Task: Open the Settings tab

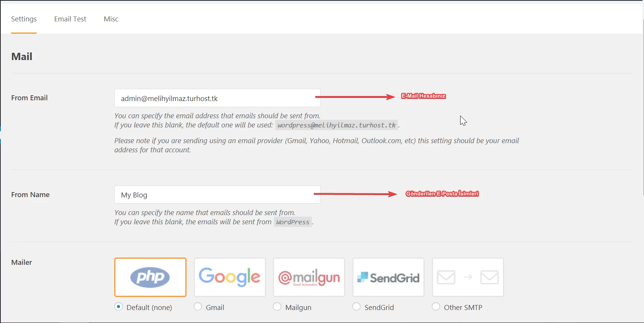Action: pos(24,19)
